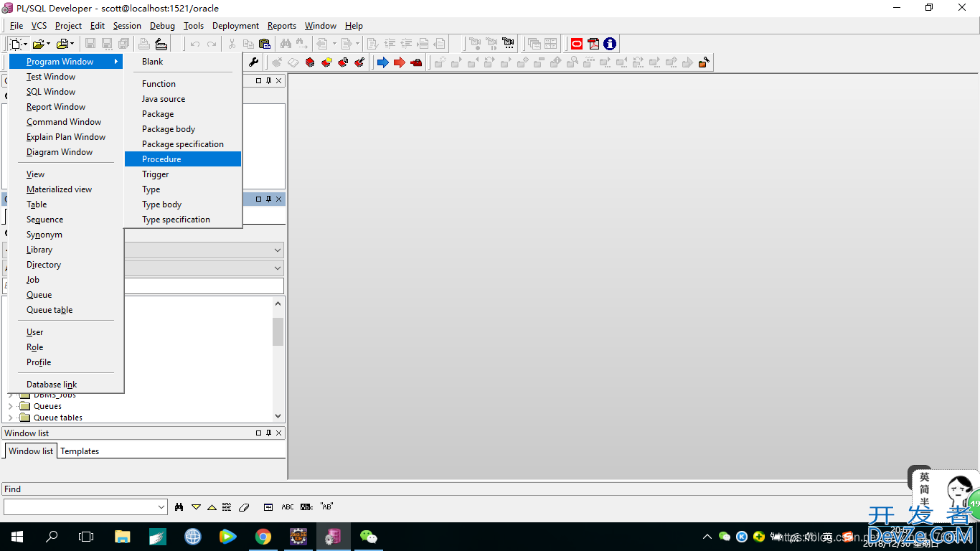This screenshot has width=980, height=551.
Task: Toggle the boxed ABc whole words option
Action: [x=307, y=507]
